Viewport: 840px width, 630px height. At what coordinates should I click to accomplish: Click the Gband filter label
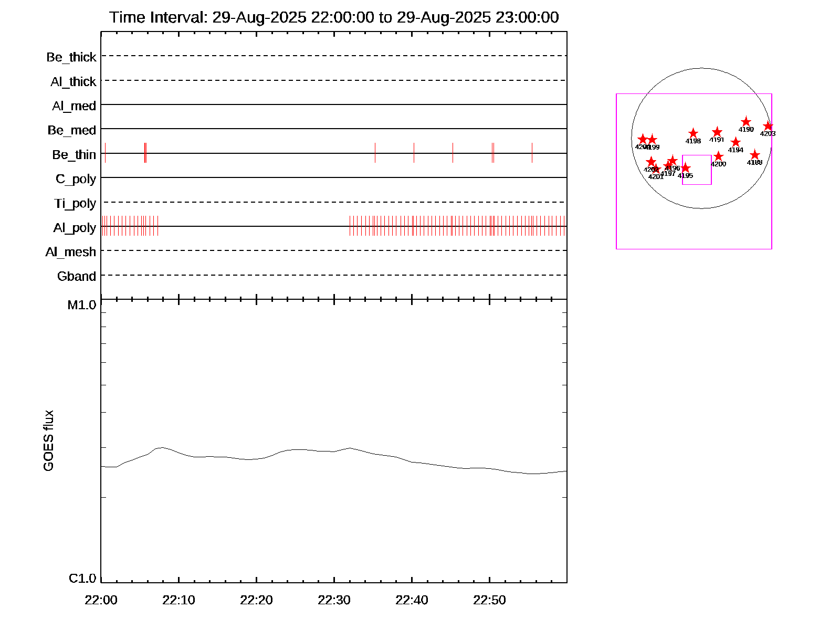pos(77,277)
